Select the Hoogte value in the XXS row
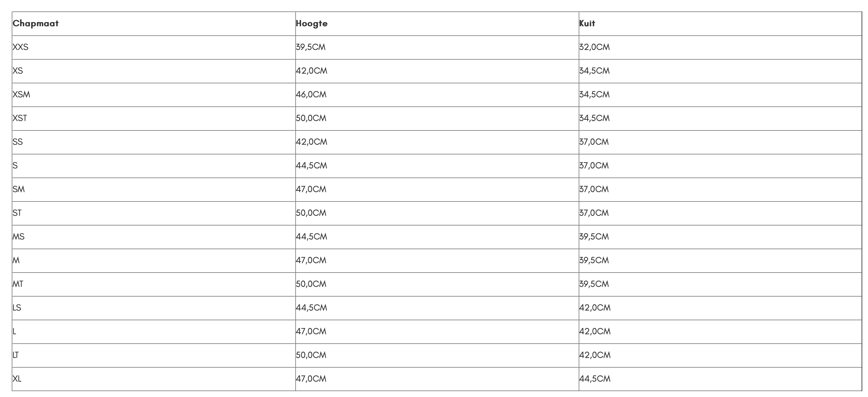 311,47
